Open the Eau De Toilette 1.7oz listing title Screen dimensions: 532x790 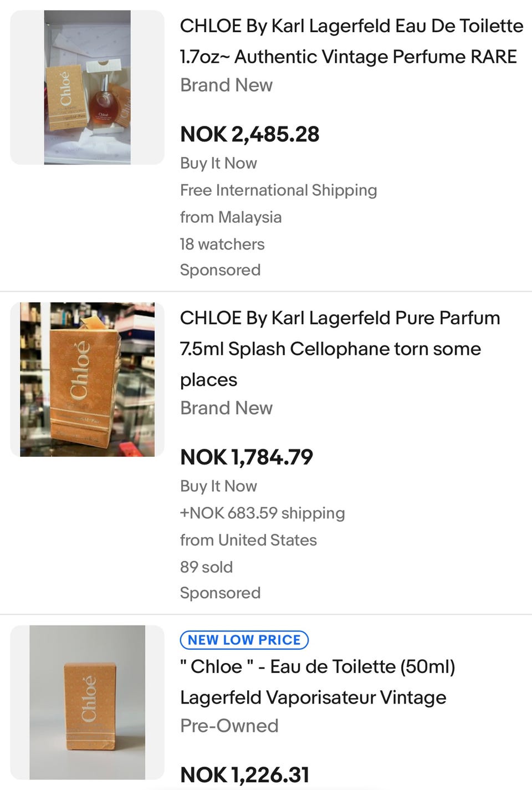351,41
